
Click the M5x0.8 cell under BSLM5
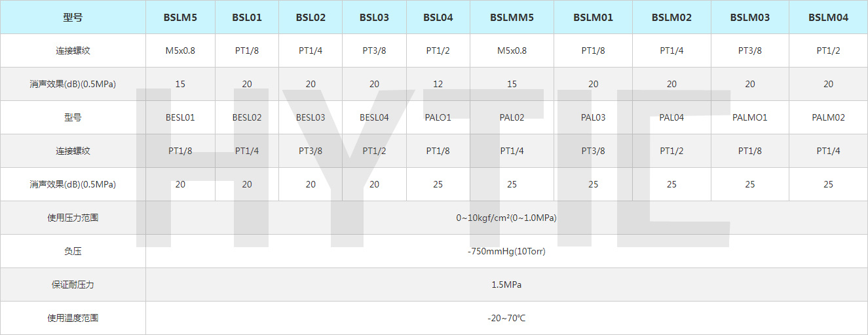[180, 50]
